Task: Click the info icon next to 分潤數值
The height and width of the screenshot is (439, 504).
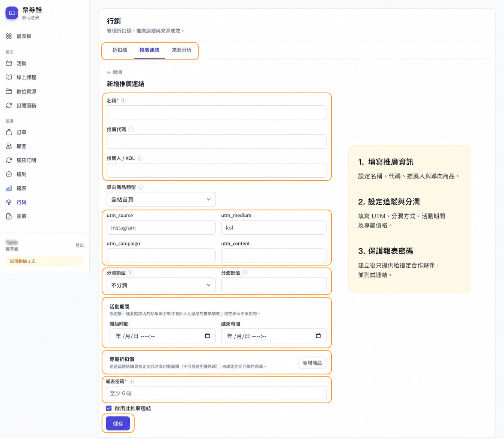Action: [245, 273]
